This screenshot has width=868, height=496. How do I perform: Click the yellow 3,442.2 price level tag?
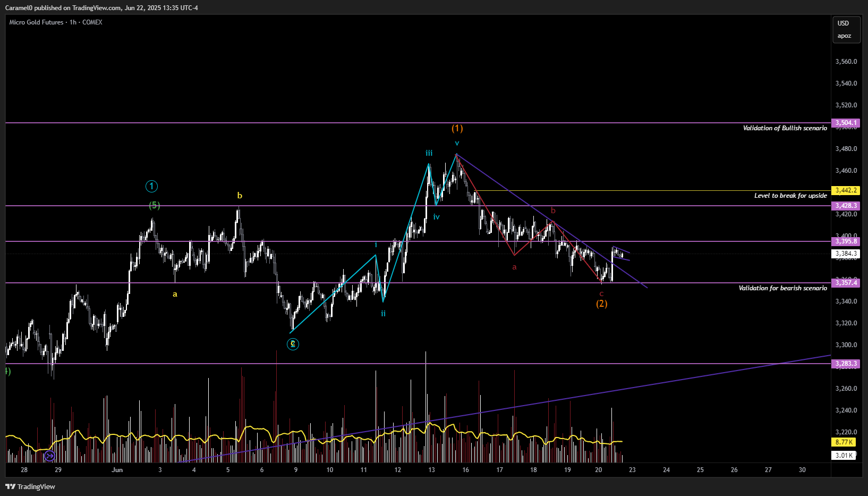[x=846, y=190]
